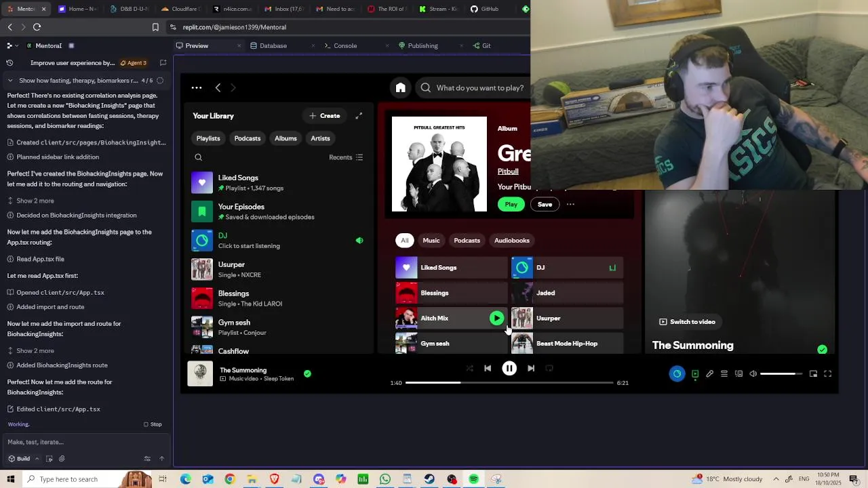Screen dimensions: 868x488
Task: Toggle repeat in the player bar
Action: [x=549, y=368]
